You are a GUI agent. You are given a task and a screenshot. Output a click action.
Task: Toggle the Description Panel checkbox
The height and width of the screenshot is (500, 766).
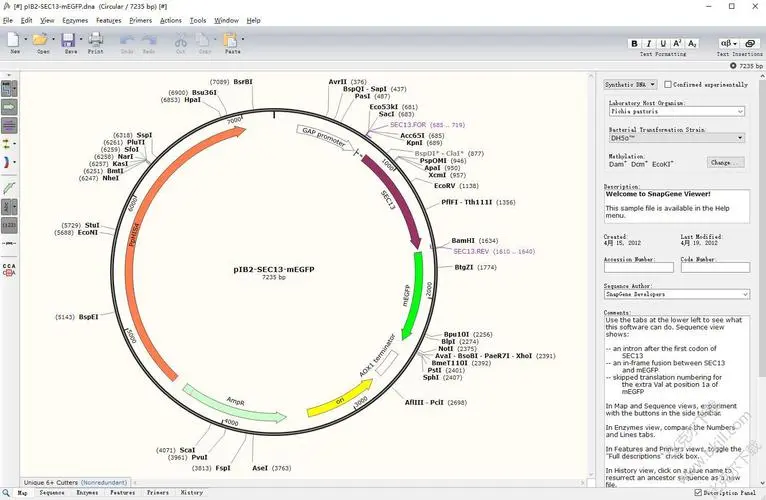click(x=698, y=493)
